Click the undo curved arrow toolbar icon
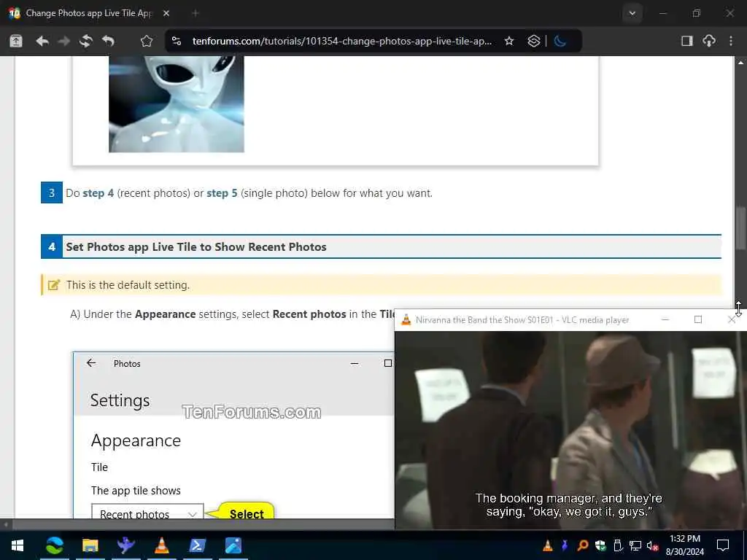Viewport: 747px width, 560px height. click(108, 41)
